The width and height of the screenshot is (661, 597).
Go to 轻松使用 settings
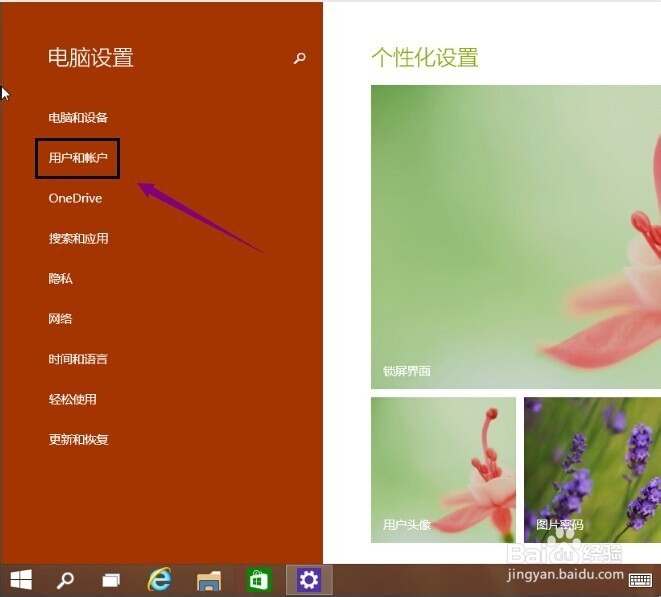[72, 399]
